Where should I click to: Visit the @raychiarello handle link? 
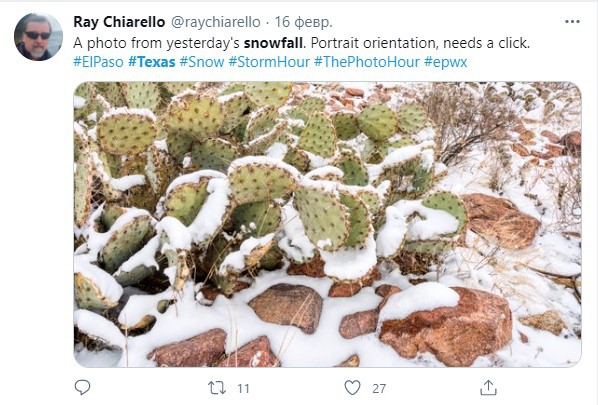pos(215,22)
